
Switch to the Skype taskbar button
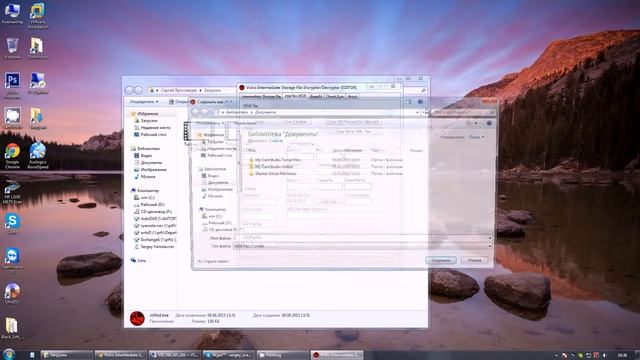229,355
